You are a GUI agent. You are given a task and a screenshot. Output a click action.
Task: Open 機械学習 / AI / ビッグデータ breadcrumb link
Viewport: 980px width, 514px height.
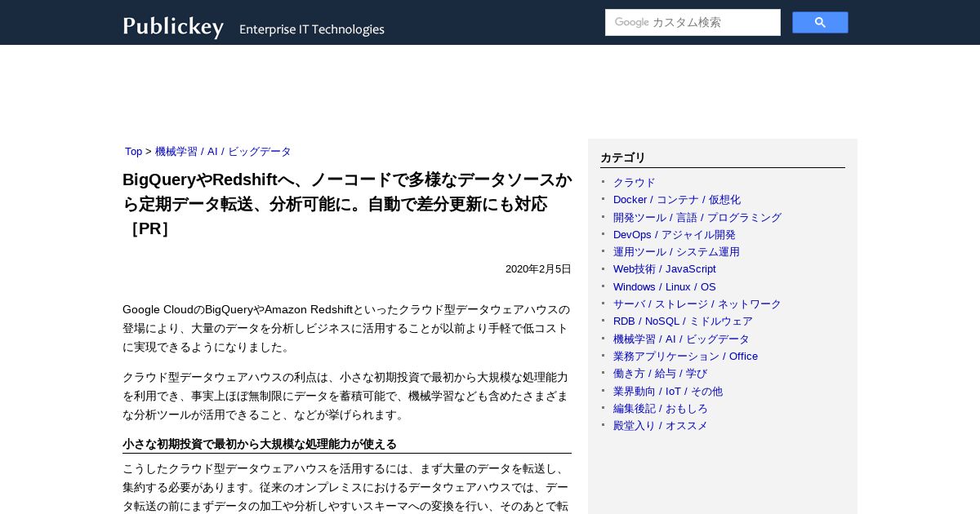[223, 152]
